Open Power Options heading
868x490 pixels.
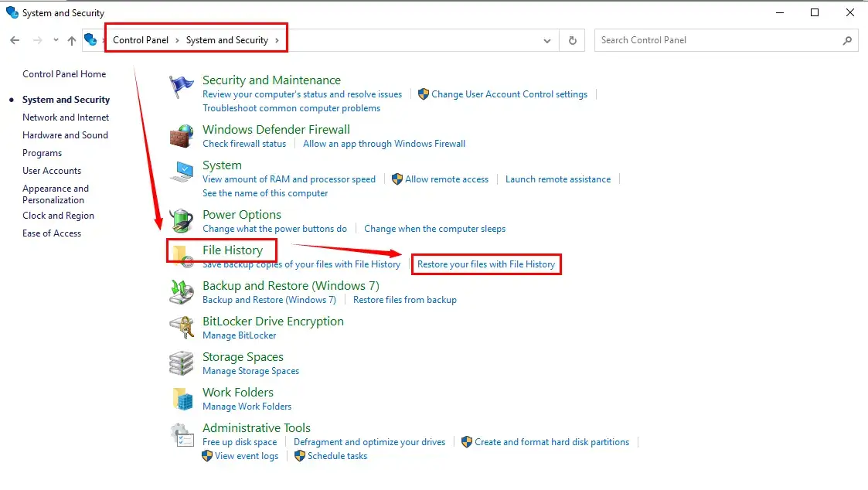pyautogui.click(x=242, y=215)
